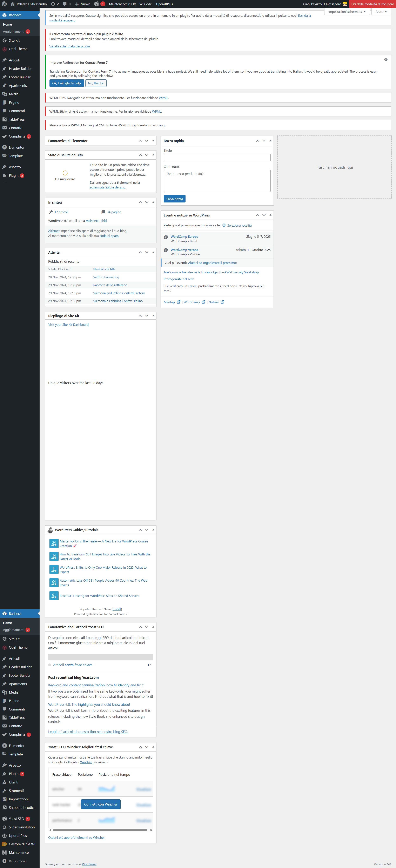The image size is (396, 868).
Task: Click the house icon beside Palazzo D'Alessandro
Action: pyautogui.click(x=13, y=4)
